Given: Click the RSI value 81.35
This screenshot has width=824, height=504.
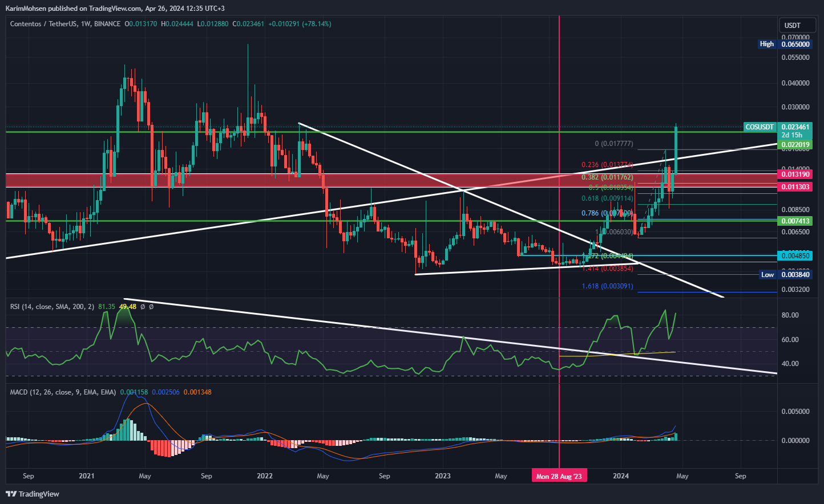Looking at the screenshot, I should pyautogui.click(x=107, y=307).
